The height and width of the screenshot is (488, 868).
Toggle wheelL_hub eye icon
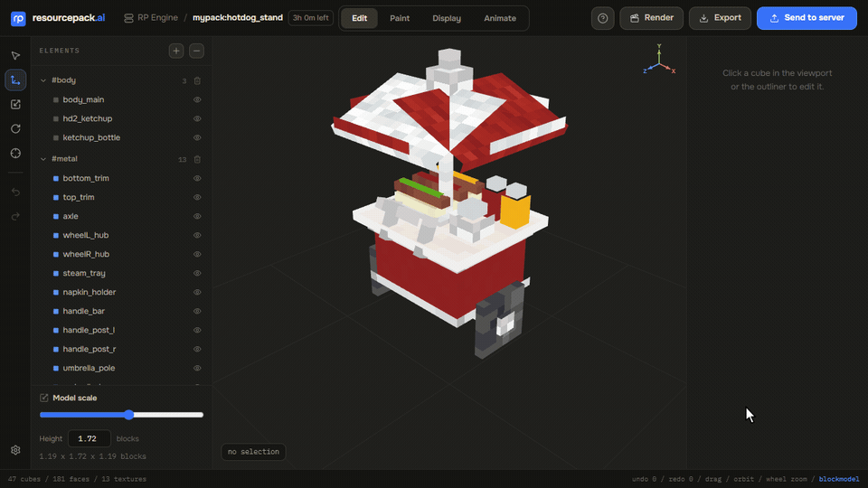(x=197, y=235)
